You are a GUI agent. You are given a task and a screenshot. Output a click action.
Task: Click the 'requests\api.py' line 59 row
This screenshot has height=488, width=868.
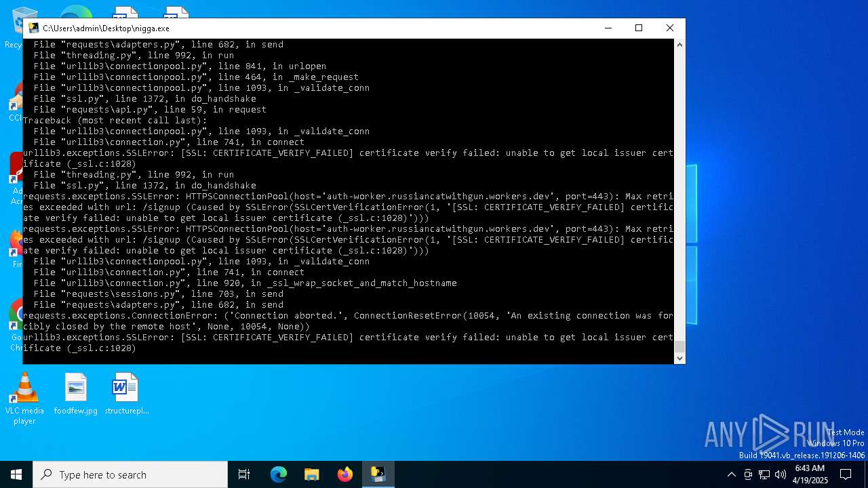coord(150,109)
